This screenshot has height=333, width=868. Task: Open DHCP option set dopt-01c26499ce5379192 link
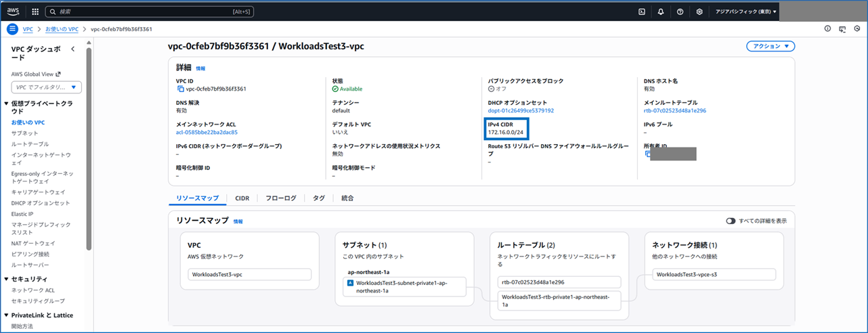point(521,110)
